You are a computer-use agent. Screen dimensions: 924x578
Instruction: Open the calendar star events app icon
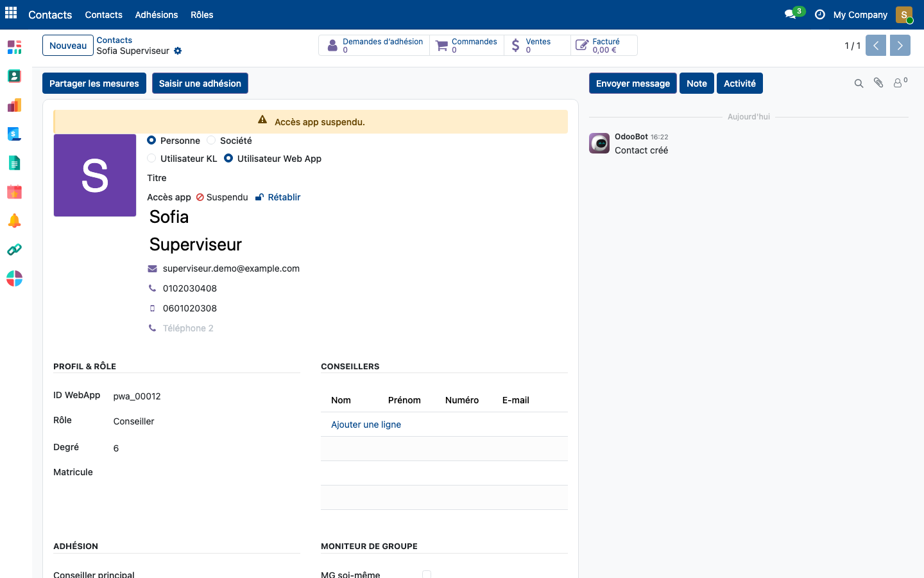click(14, 191)
